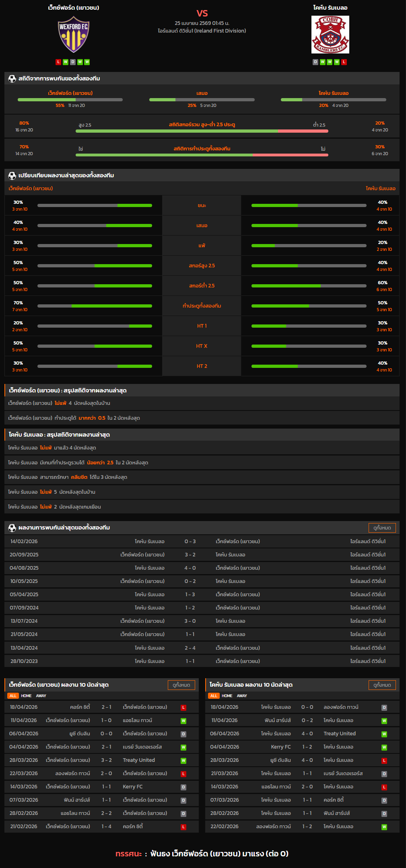The width and height of the screenshot is (406, 868).
Task: Click result badge for 22/02/2026 Cobh match
Action: (384, 827)
